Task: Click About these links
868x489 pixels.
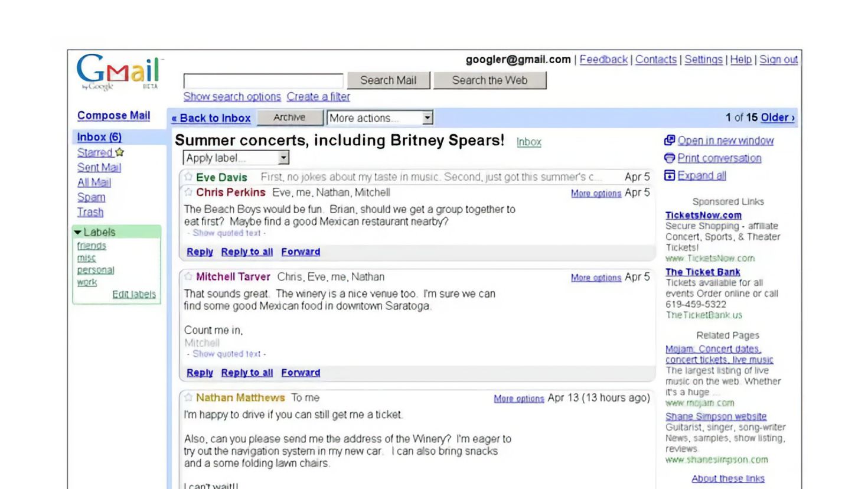Action: point(728,478)
